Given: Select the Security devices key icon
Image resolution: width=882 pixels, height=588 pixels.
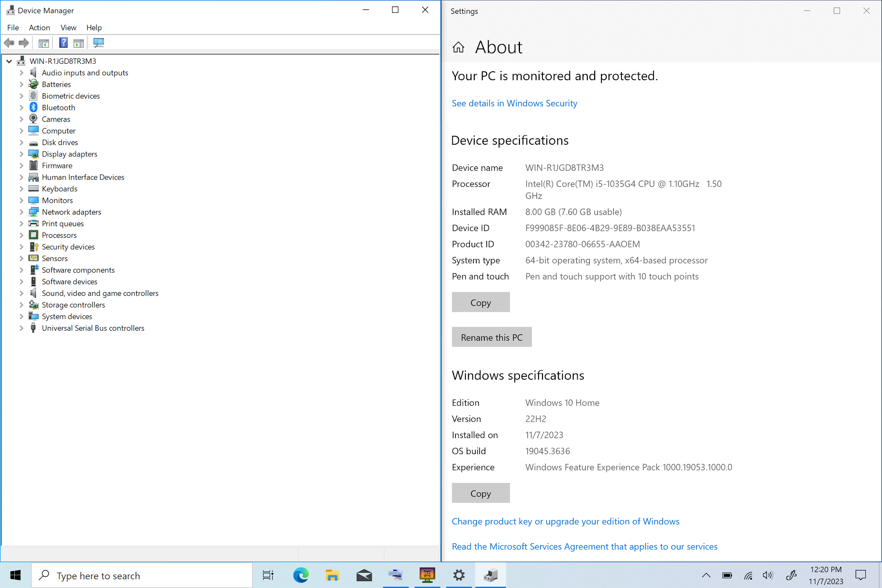Looking at the screenshot, I should pos(34,247).
